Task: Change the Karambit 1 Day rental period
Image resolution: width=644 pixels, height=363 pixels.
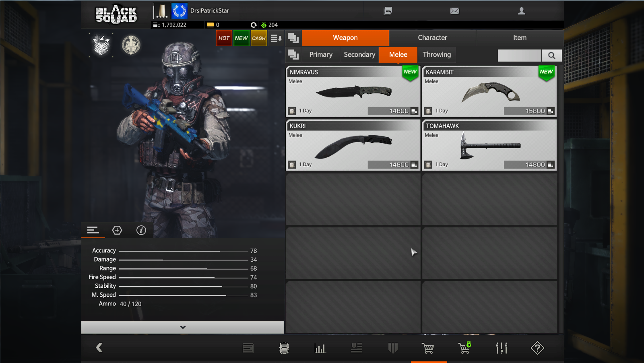Action: click(x=436, y=111)
